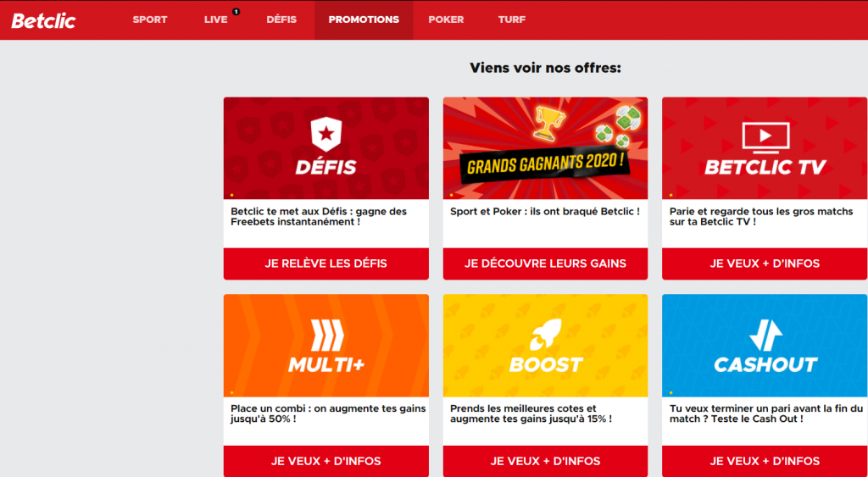Click the Betclic TV play screen icon

765,137
